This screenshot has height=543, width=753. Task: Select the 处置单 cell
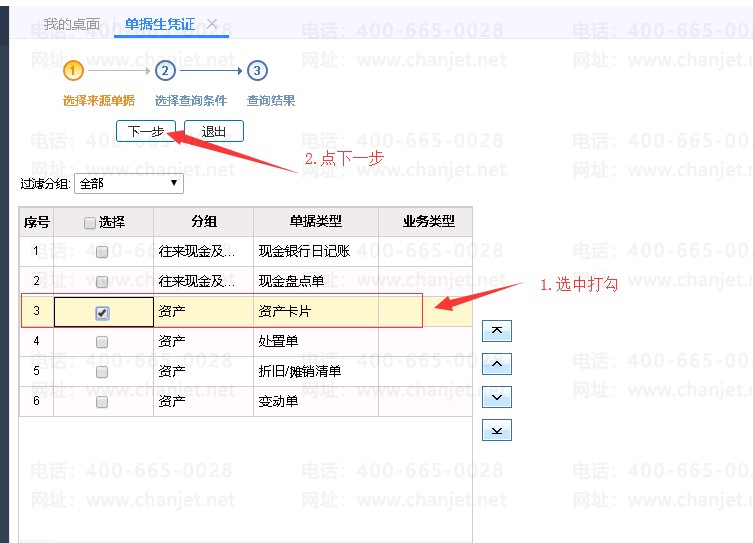[x=316, y=341]
